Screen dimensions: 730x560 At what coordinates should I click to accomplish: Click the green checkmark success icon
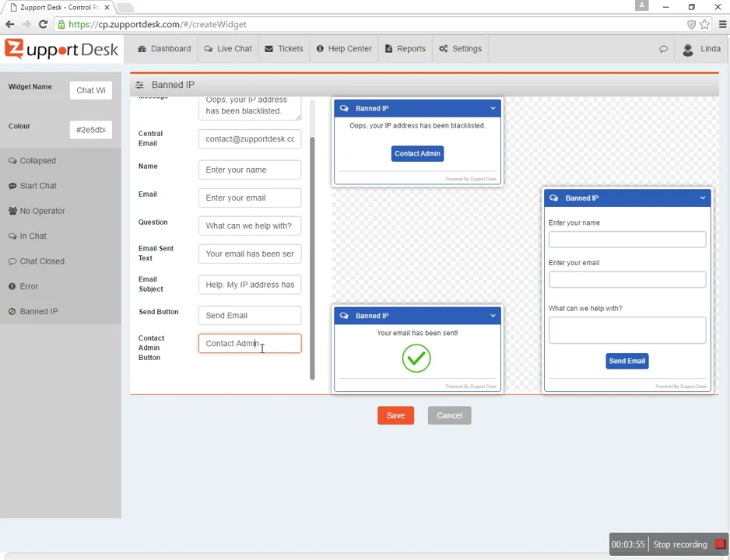[416, 358]
